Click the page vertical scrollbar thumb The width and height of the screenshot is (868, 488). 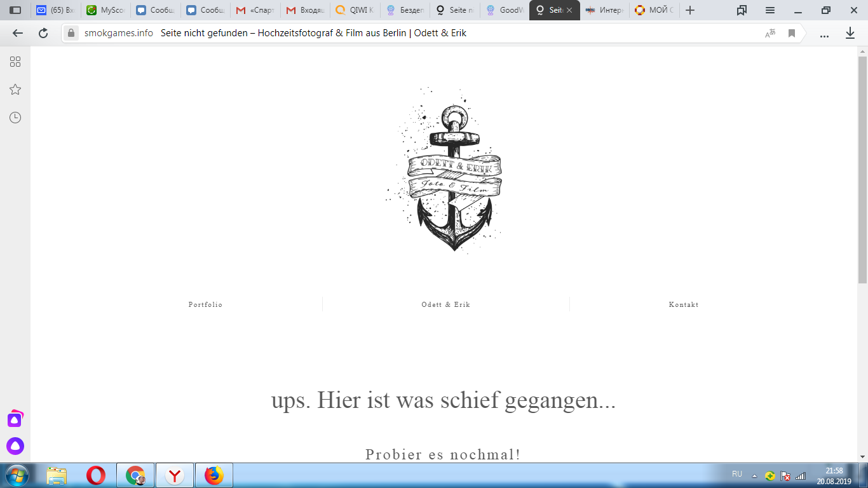coord(862,170)
